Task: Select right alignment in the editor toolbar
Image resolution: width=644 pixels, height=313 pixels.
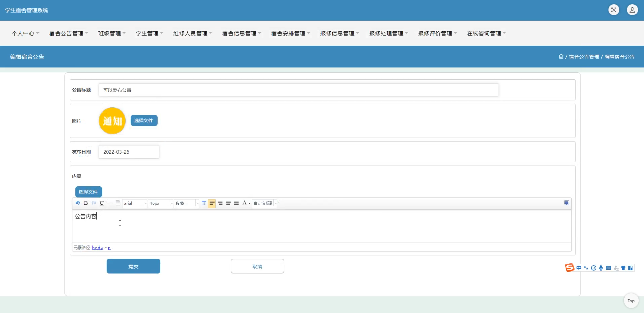Action: coord(220,203)
